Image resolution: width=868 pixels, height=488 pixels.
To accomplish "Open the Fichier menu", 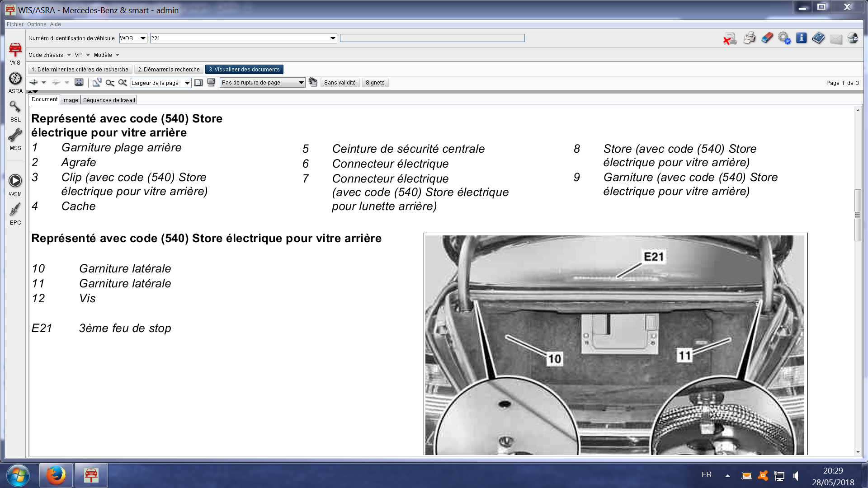I will (x=15, y=24).
